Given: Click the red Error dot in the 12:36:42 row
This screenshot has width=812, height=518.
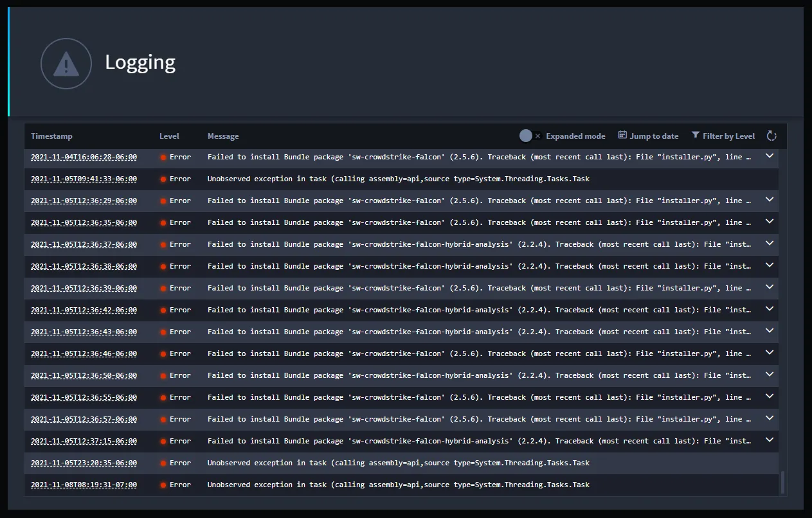Looking at the screenshot, I should [x=163, y=310].
